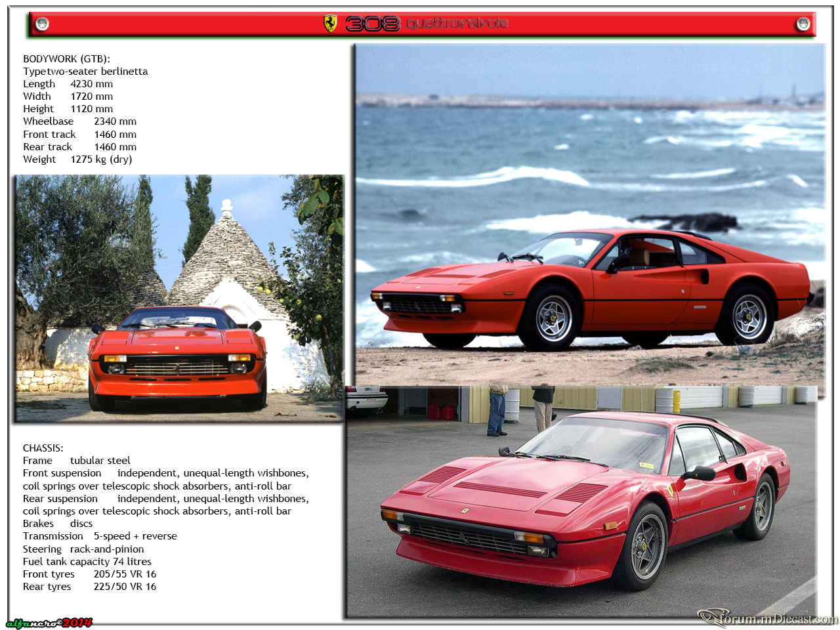
Task: Select the 'Wheelbase 2340 mm' line
Action: (79, 121)
